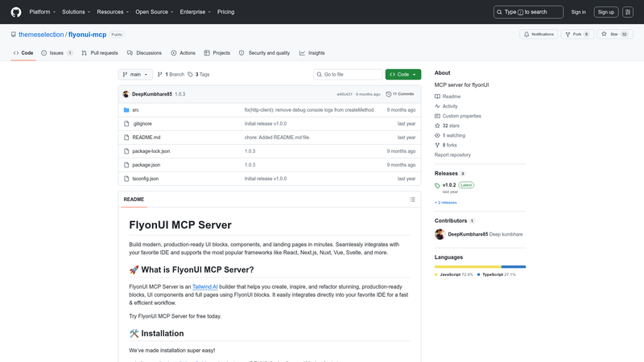Click the yellow JavaScript language bar segment
Viewport: 644px width, 362px height.
[x=468, y=267]
